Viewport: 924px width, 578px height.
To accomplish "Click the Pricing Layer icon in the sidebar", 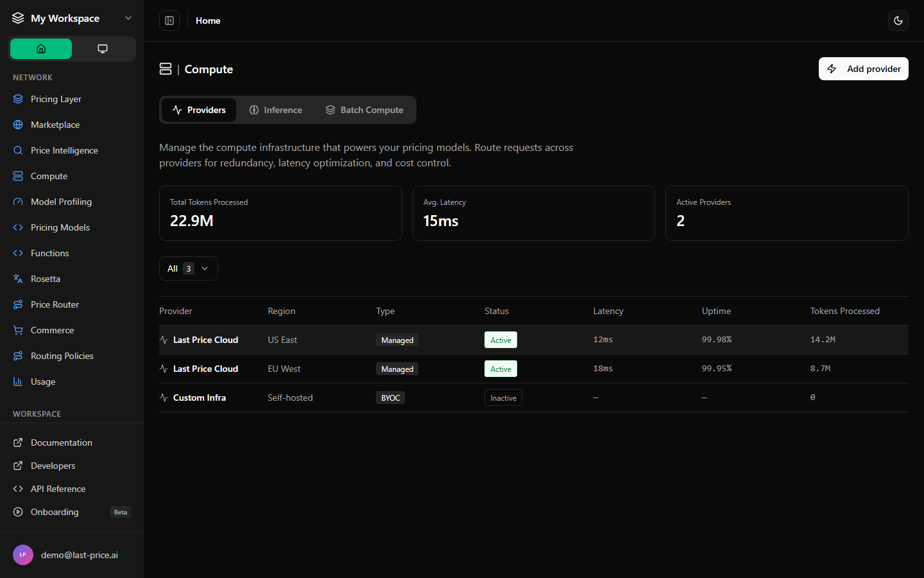I will coord(18,99).
